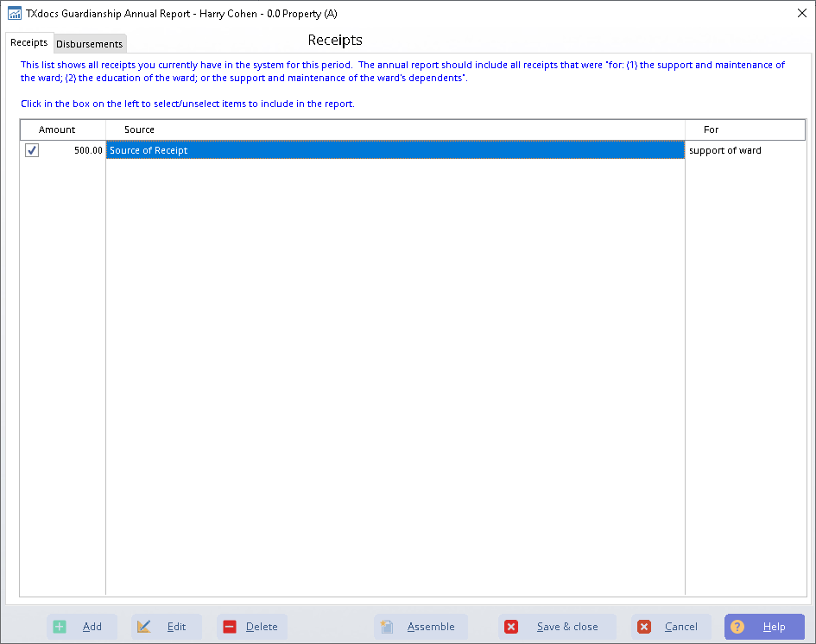The height and width of the screenshot is (644, 816).
Task: Click the red X icon beside Cancel
Action: pos(644,627)
